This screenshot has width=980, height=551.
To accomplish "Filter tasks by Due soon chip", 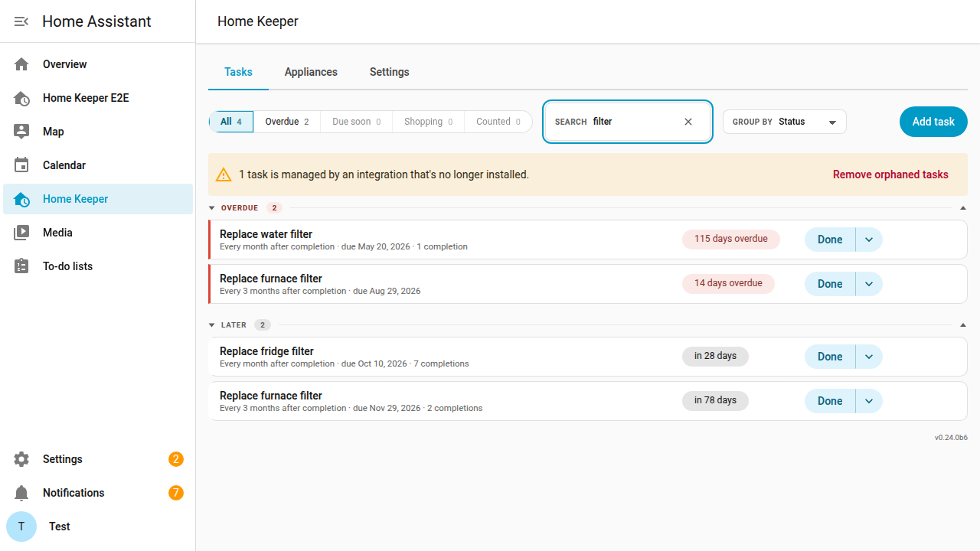I will tap(357, 122).
